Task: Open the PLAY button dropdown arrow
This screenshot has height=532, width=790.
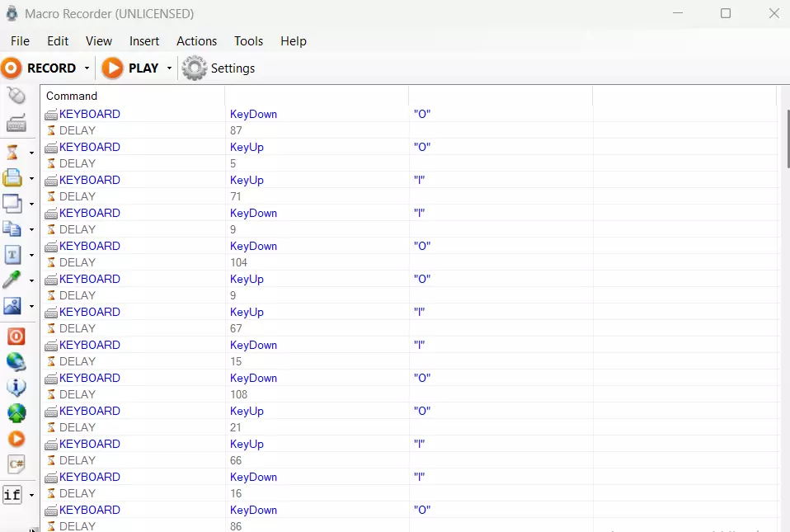Action: (169, 68)
